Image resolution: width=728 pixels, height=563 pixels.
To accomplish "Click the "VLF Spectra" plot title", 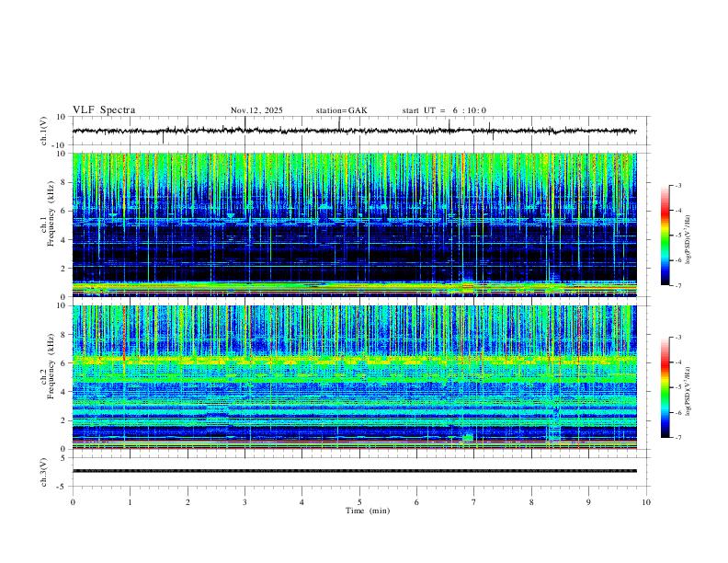I will pos(104,110).
